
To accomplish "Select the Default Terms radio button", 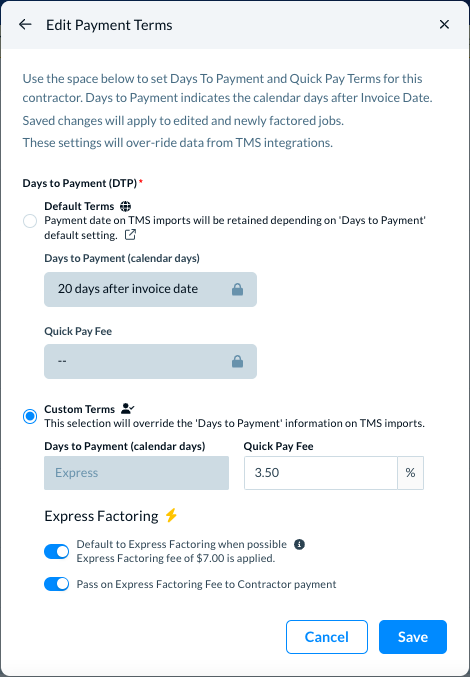I will pyautogui.click(x=30, y=221).
